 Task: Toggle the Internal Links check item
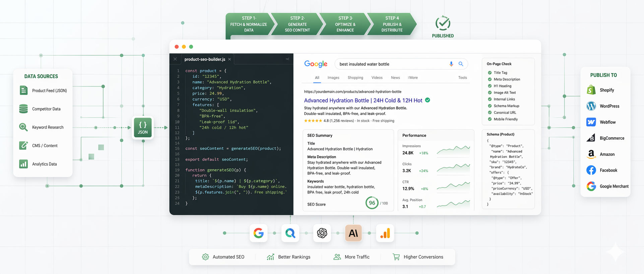click(501, 99)
